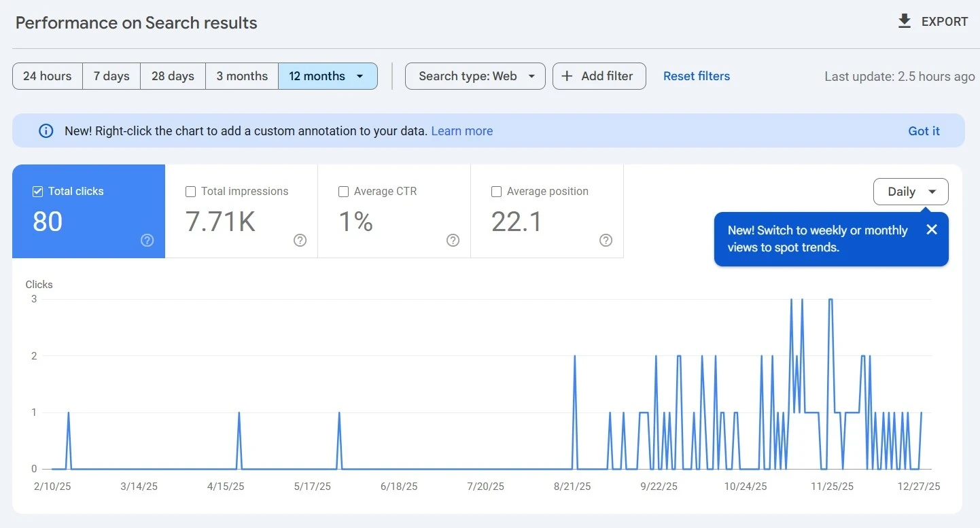Enable the Average CTR checkbox
980x528 pixels.
pos(344,192)
